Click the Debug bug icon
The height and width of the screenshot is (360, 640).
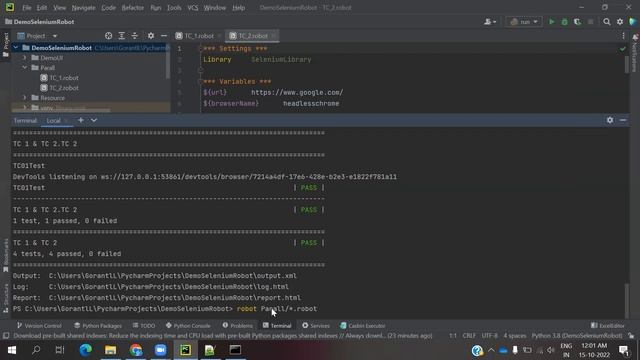[564, 22]
